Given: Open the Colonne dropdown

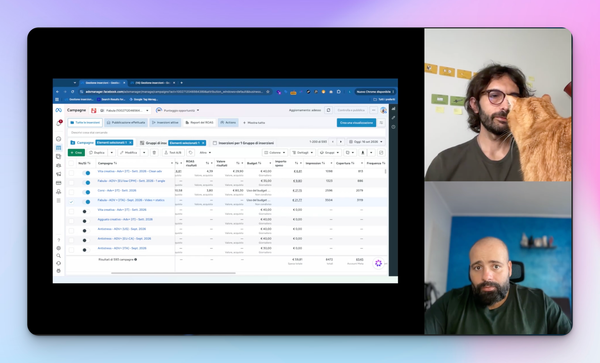Looking at the screenshot, I should click(275, 153).
